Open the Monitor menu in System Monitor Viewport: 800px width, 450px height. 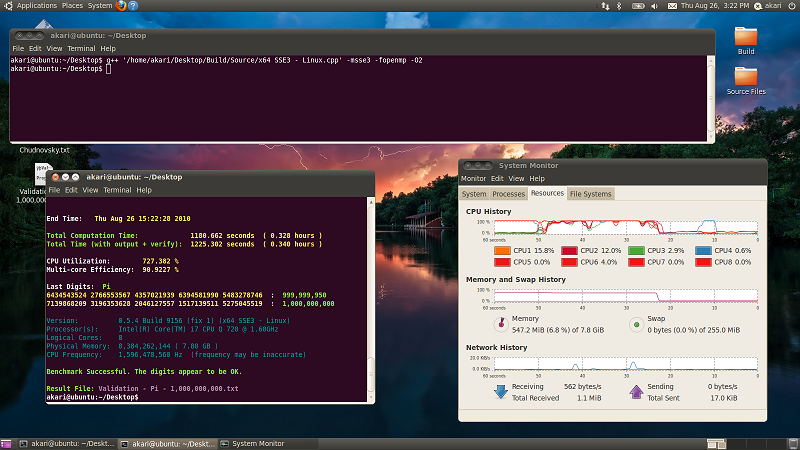[473, 179]
